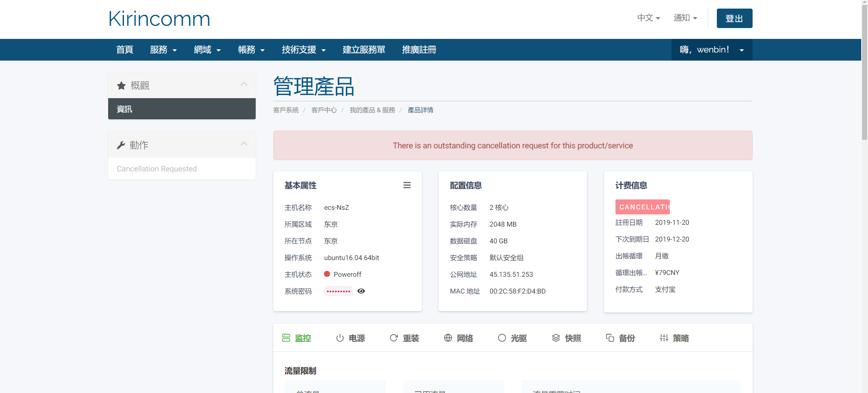Open the wenbin user account dropdown
The image size is (868, 393).
712,50
